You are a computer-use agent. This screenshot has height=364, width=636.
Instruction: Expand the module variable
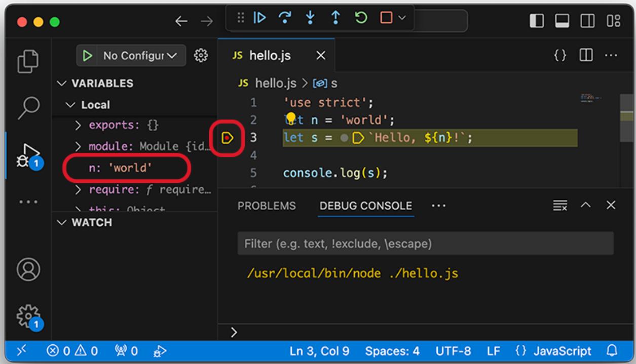pyautogui.click(x=79, y=147)
